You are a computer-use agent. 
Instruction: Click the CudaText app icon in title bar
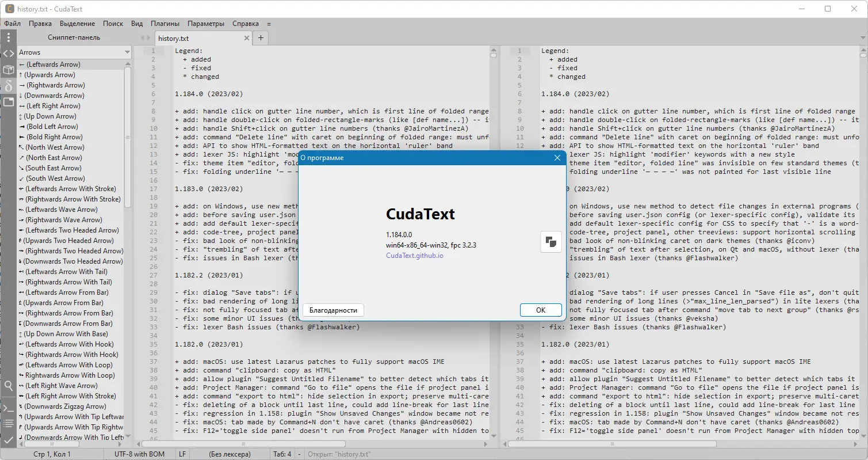point(10,9)
